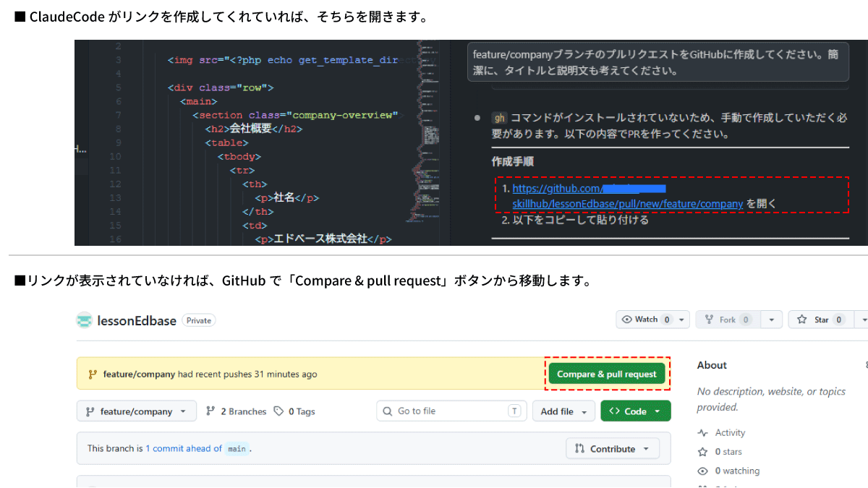Viewport: 868px width, 488px height.
Task: Click the <tbody> tag line in editor
Action: pyautogui.click(x=239, y=156)
